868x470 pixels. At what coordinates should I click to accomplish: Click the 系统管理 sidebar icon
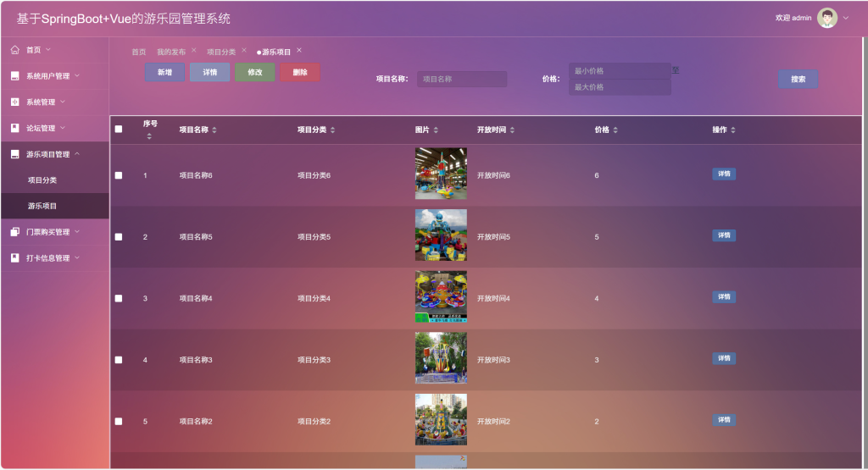[x=15, y=102]
